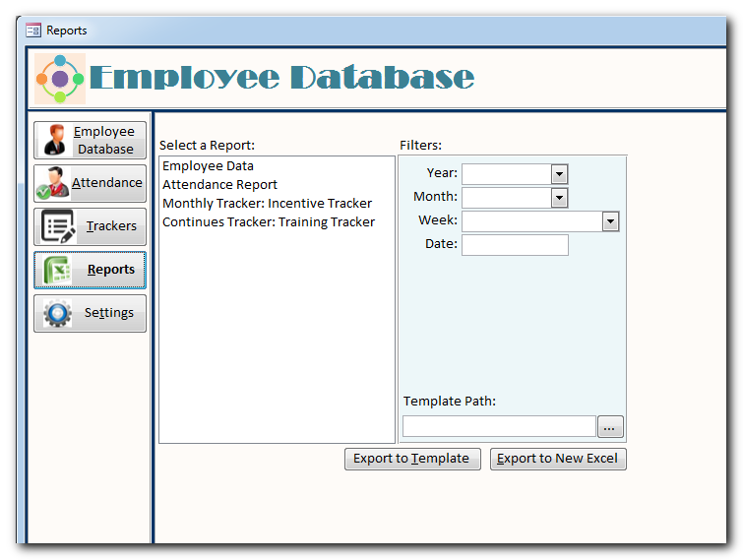Click the Filters heading label
The height and width of the screenshot is (560, 743).
(420, 145)
